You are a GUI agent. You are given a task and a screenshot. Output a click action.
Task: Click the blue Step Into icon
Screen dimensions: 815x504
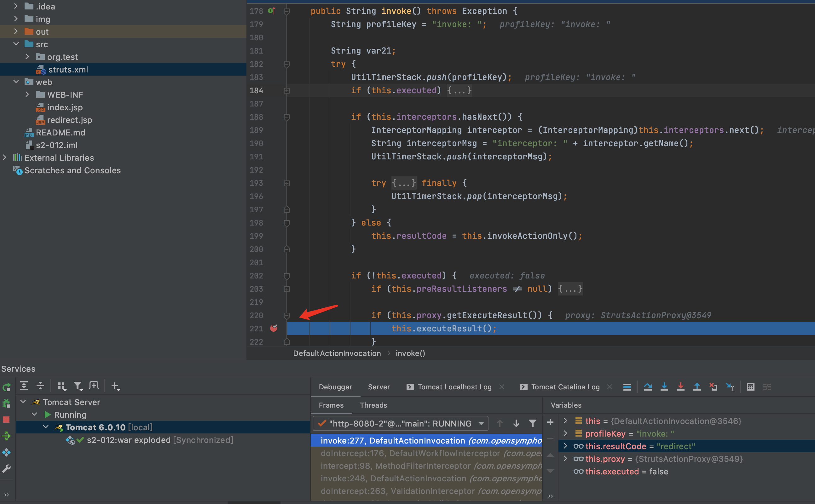664,387
